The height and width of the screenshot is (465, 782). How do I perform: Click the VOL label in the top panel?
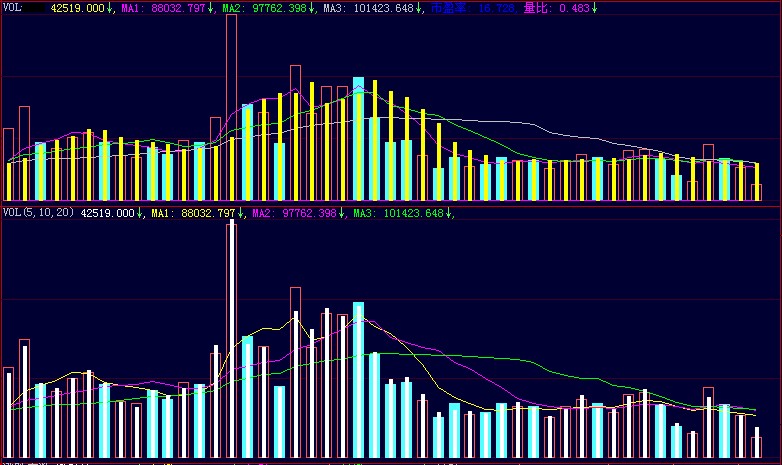12,8
